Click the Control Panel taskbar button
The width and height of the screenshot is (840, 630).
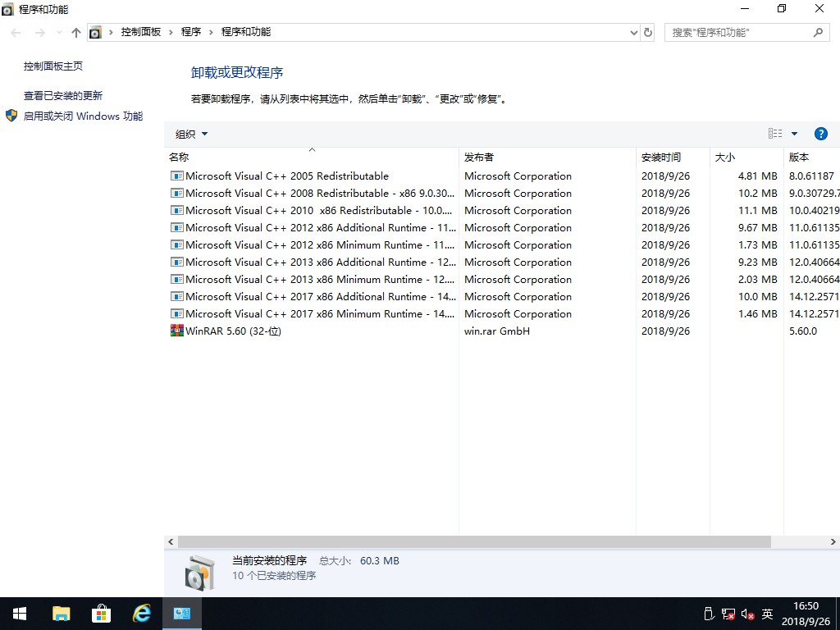[181, 614]
